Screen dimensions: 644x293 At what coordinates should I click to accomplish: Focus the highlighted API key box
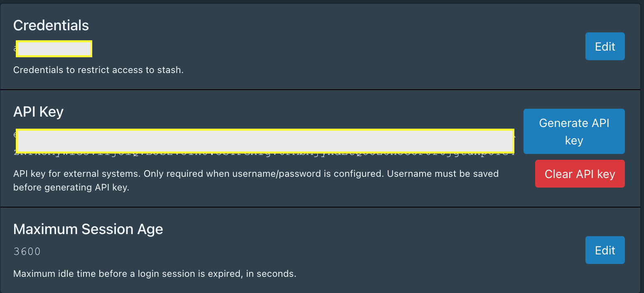click(x=265, y=141)
